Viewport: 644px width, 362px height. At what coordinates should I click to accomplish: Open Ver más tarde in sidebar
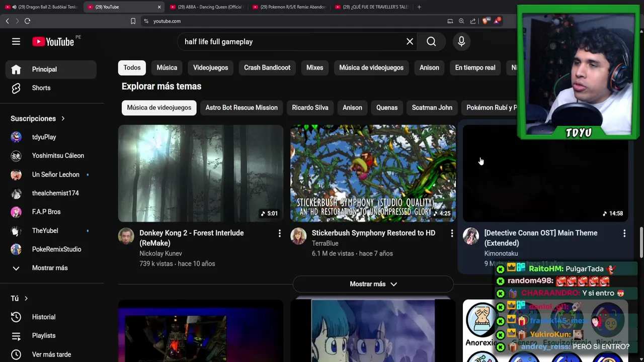click(x=51, y=354)
